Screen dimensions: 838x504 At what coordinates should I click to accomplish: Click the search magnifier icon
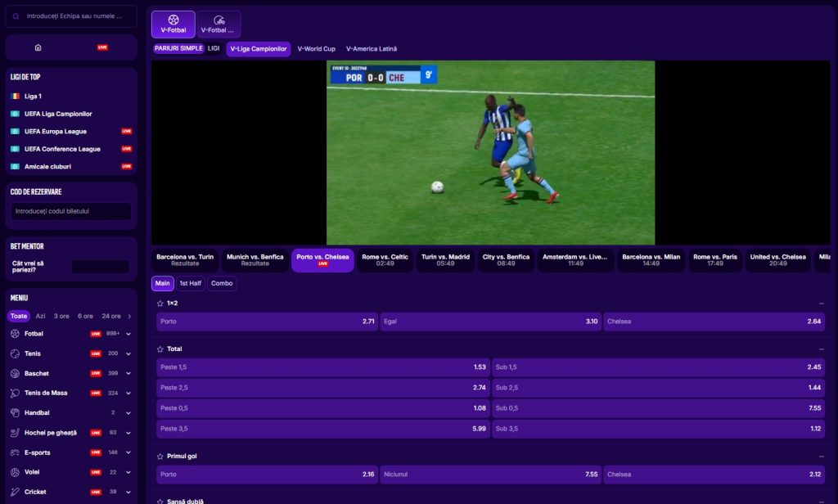[16, 16]
